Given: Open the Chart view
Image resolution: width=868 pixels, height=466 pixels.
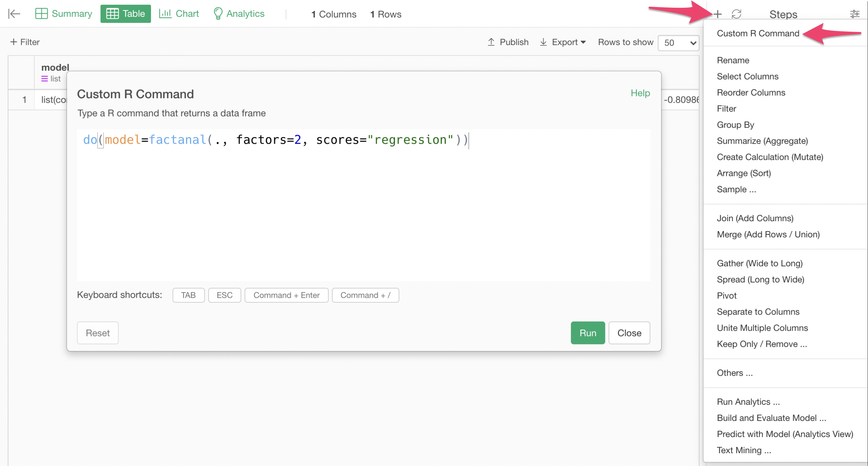Looking at the screenshot, I should (179, 14).
